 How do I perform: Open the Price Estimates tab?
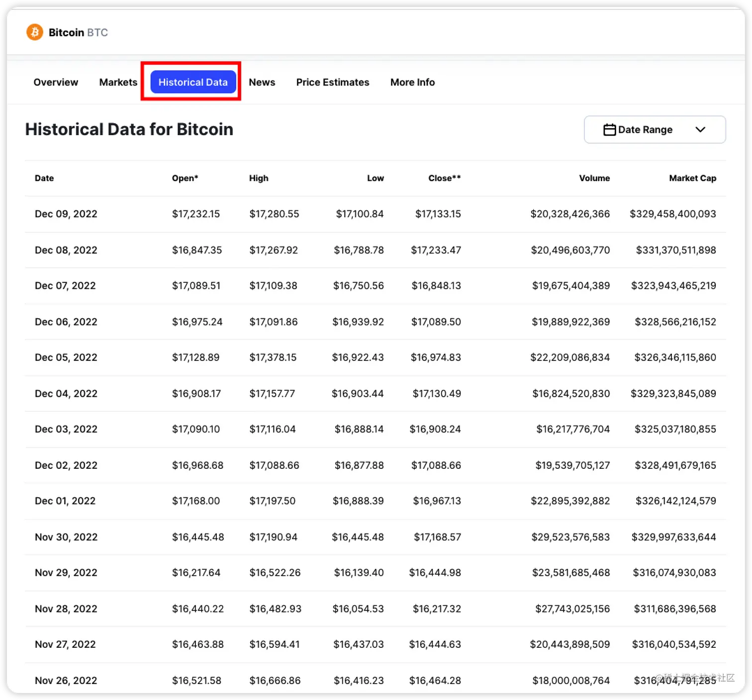point(333,82)
